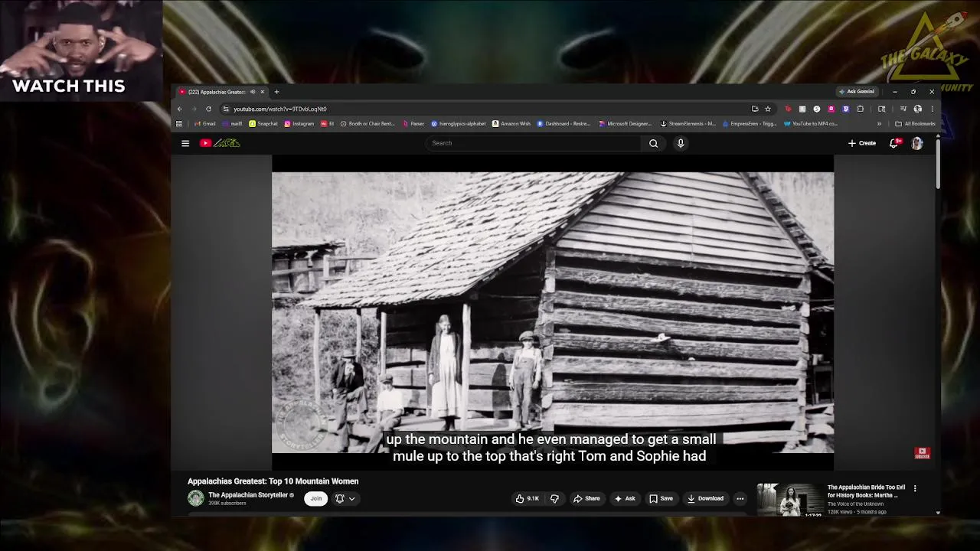980x551 pixels.
Task: Click the youtube.com address bar URL
Action: point(280,109)
